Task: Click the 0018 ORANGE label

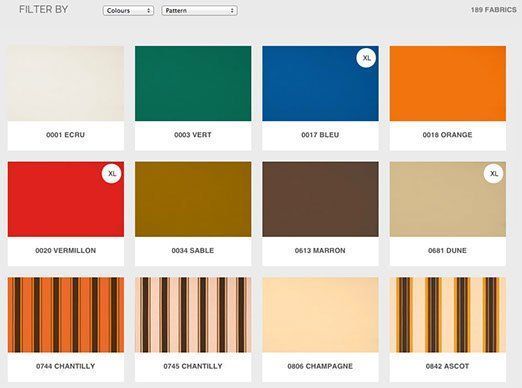Action: [447, 135]
